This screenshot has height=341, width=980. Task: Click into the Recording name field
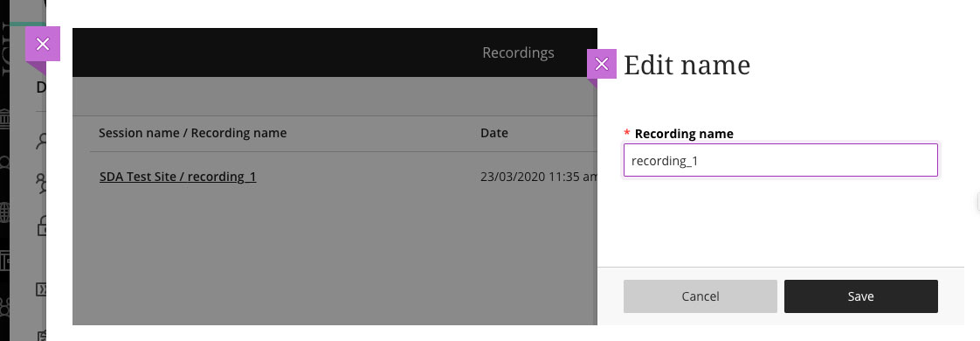[x=781, y=160]
